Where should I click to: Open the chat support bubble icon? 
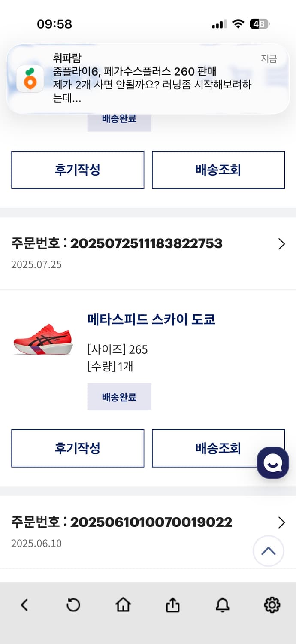pyautogui.click(x=273, y=463)
